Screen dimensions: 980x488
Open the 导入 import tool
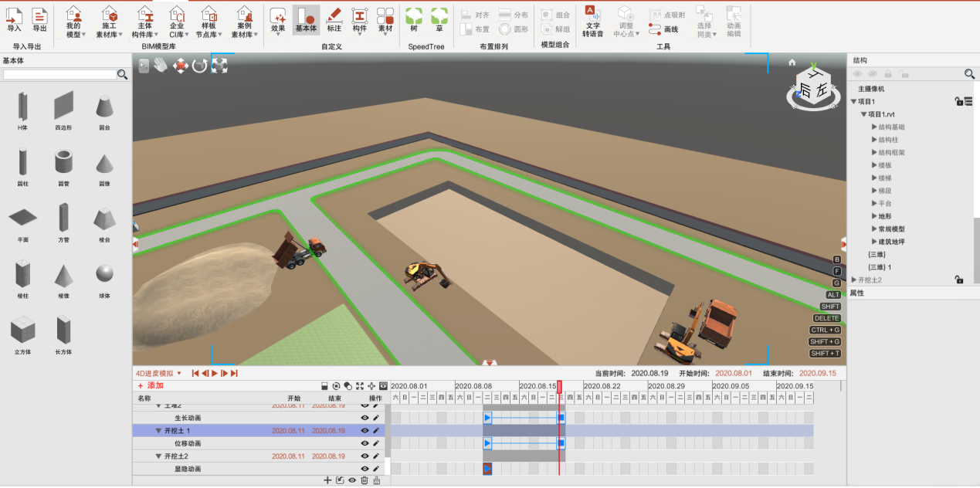(15, 19)
